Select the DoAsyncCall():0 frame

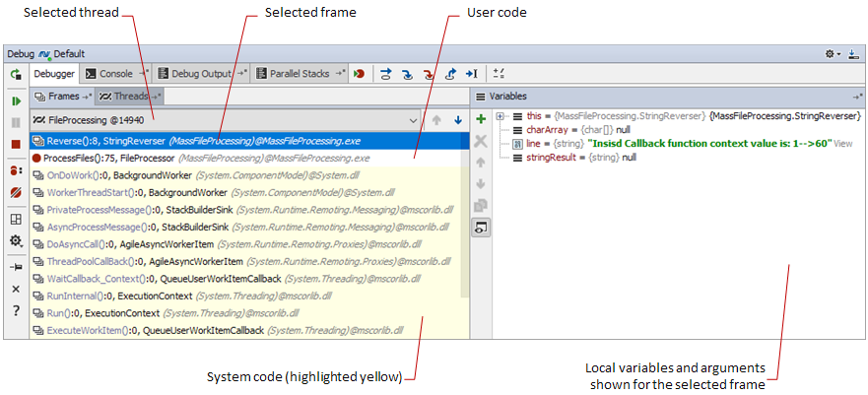(x=245, y=244)
